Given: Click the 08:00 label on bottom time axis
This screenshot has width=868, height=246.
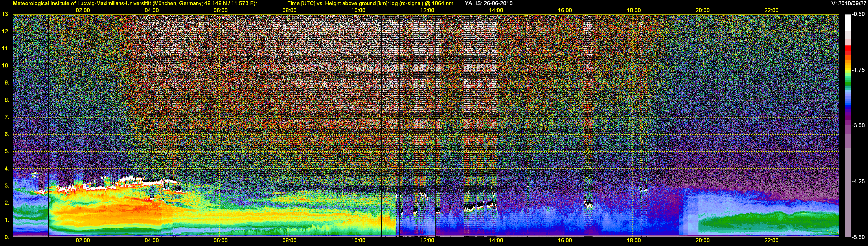Looking at the screenshot, I should pyautogui.click(x=289, y=241).
